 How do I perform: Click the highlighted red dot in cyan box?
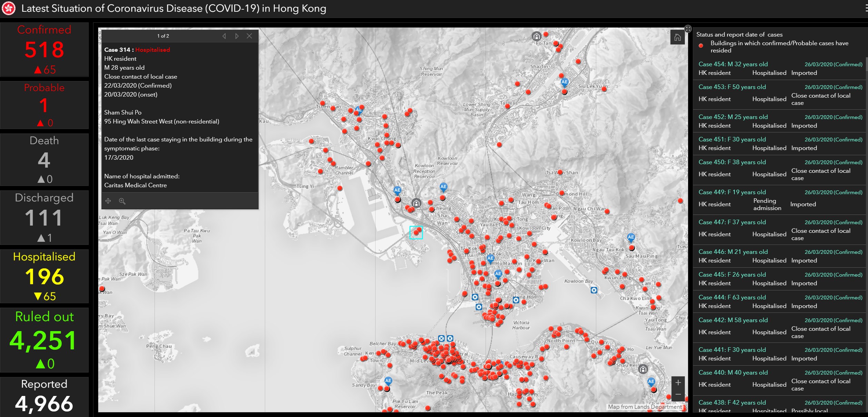417,232
